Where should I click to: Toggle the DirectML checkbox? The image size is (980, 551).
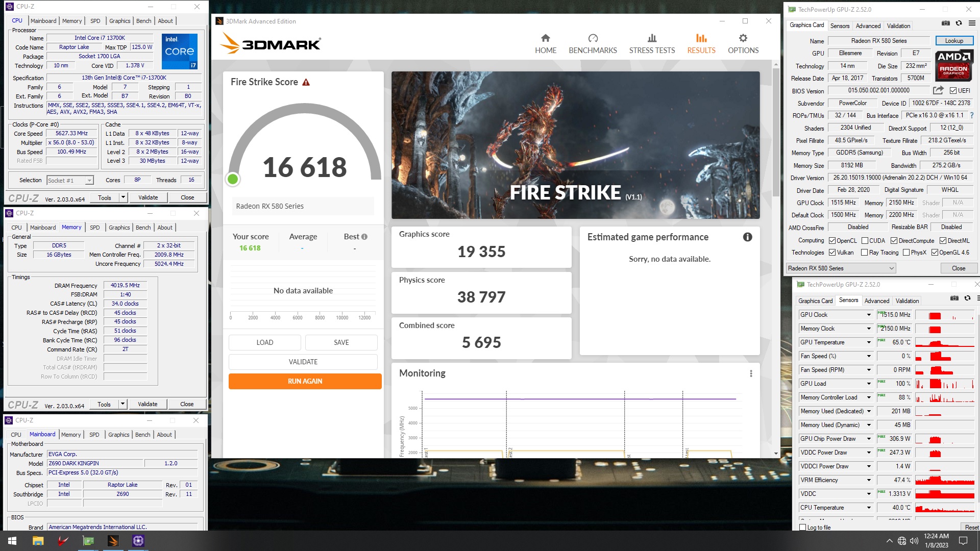click(943, 241)
